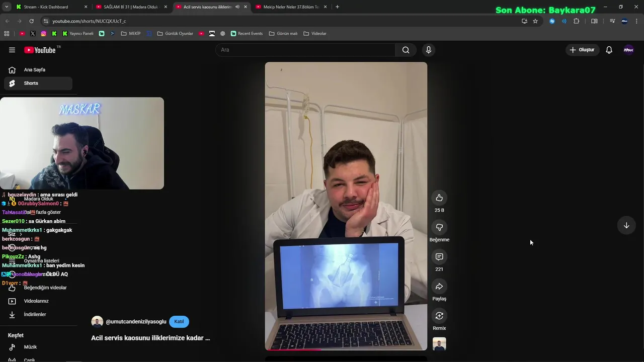Mute the tab via its speaker icon

237,7
